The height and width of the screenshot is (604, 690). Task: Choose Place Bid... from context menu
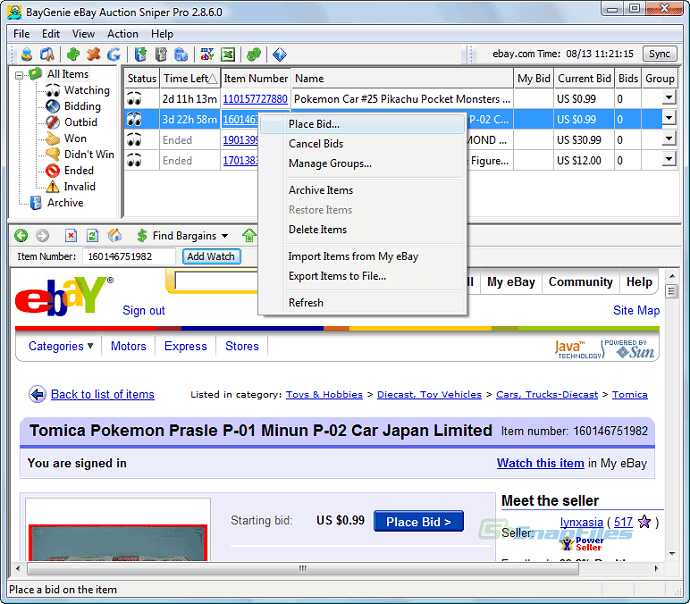(x=363, y=124)
